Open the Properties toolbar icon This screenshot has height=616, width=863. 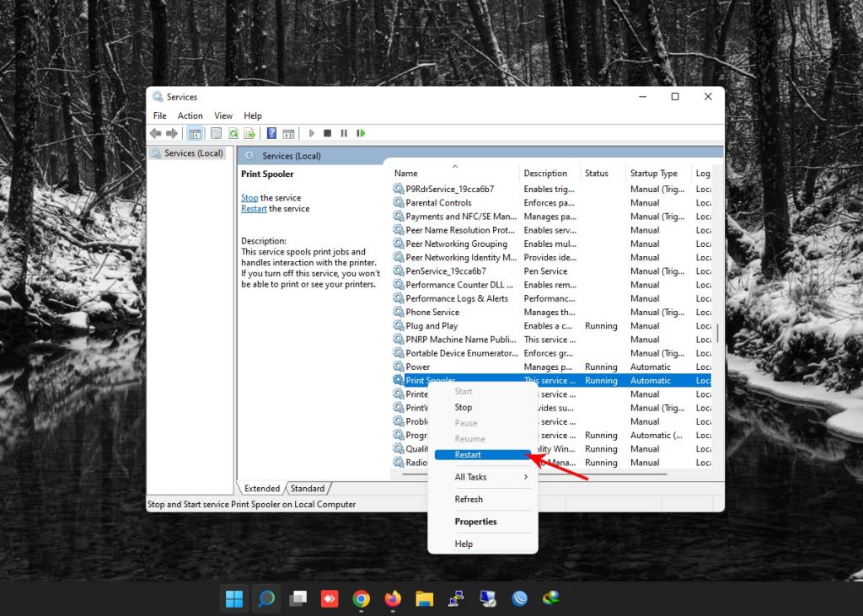216,133
